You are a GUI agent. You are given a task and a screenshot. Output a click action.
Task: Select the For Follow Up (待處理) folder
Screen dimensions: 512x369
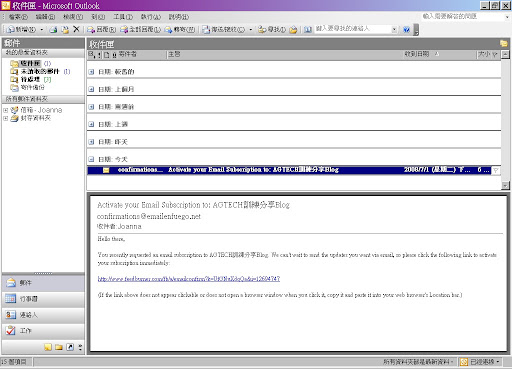point(30,79)
